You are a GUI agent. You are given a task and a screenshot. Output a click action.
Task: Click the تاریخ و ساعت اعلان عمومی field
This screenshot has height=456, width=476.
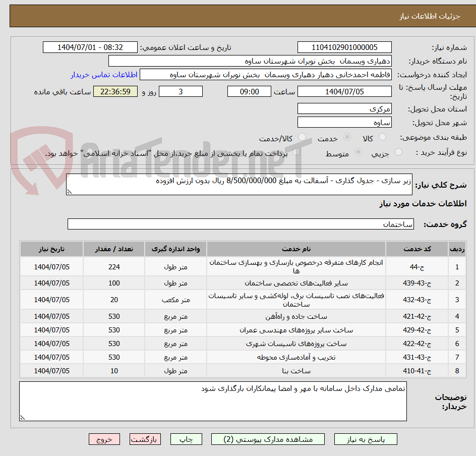tap(91, 47)
